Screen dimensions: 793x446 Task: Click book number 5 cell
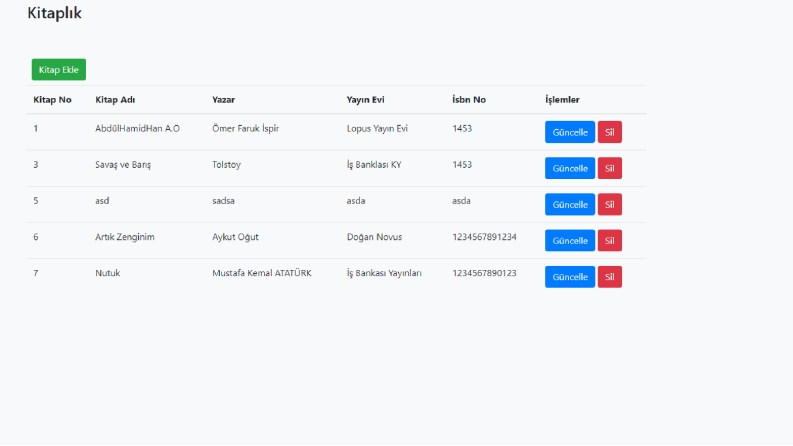pos(35,201)
